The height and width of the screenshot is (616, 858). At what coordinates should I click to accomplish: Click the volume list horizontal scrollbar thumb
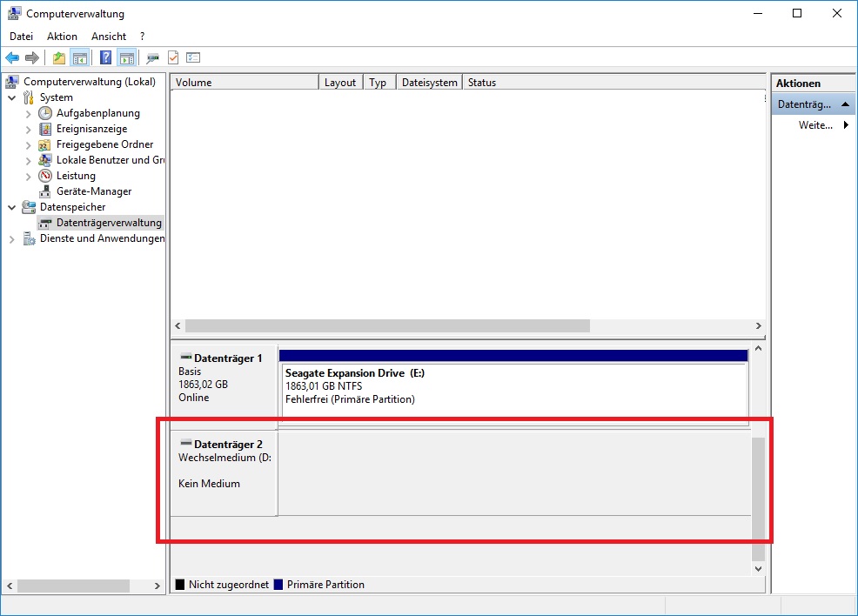(x=387, y=326)
